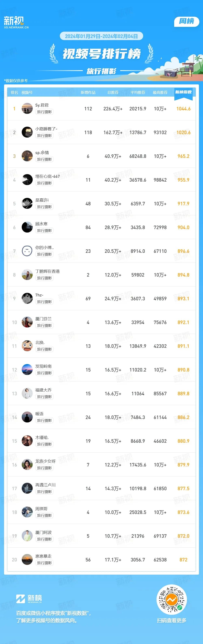This screenshot has width=203, height=644.
Task: Click the 你的小博.. face avatar
Action: click(27, 251)
